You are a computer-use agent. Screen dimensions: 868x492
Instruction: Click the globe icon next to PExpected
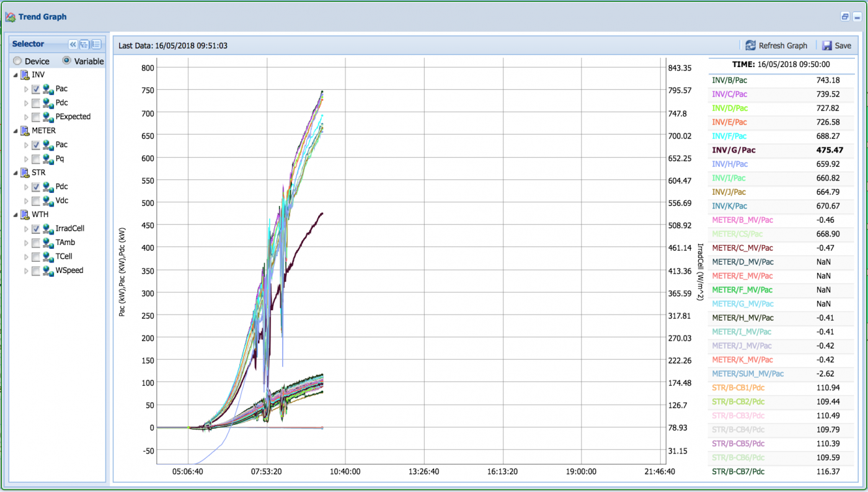(x=48, y=117)
